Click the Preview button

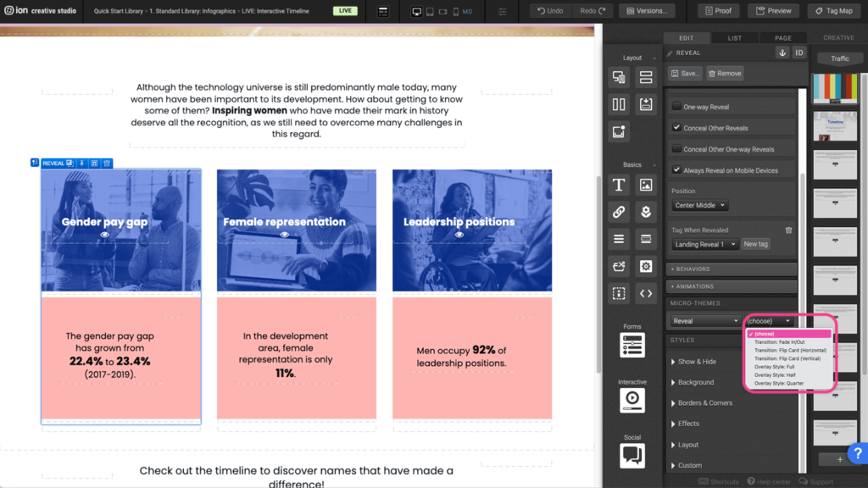tap(773, 11)
